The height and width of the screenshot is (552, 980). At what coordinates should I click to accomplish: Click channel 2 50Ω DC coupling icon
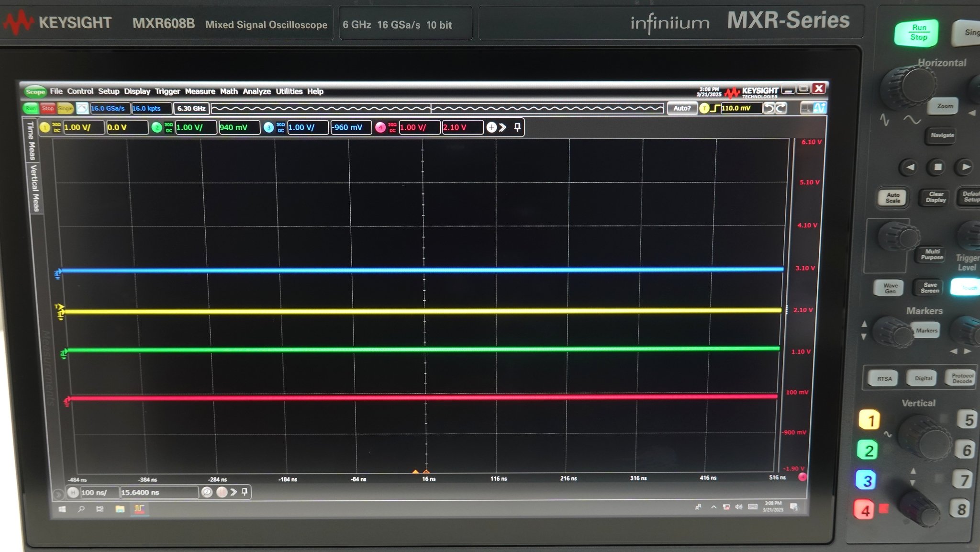click(169, 127)
